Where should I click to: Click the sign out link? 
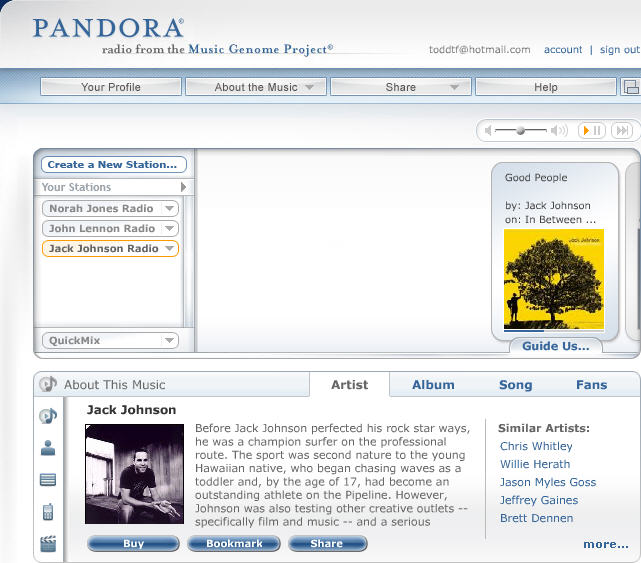click(620, 49)
